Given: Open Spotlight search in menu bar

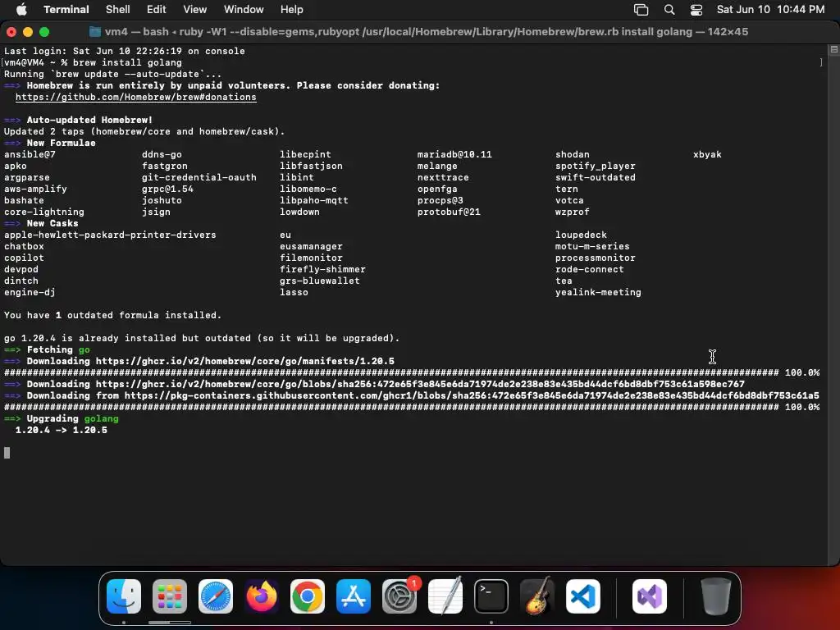Looking at the screenshot, I should (x=669, y=9).
